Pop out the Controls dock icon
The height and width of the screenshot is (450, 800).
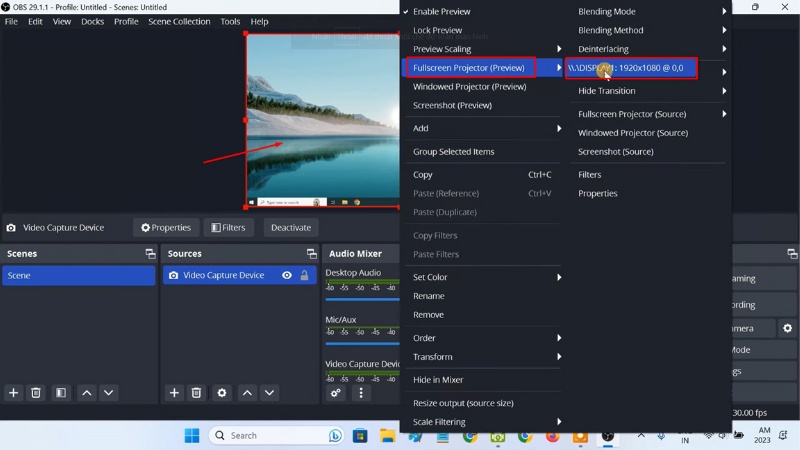(x=792, y=254)
